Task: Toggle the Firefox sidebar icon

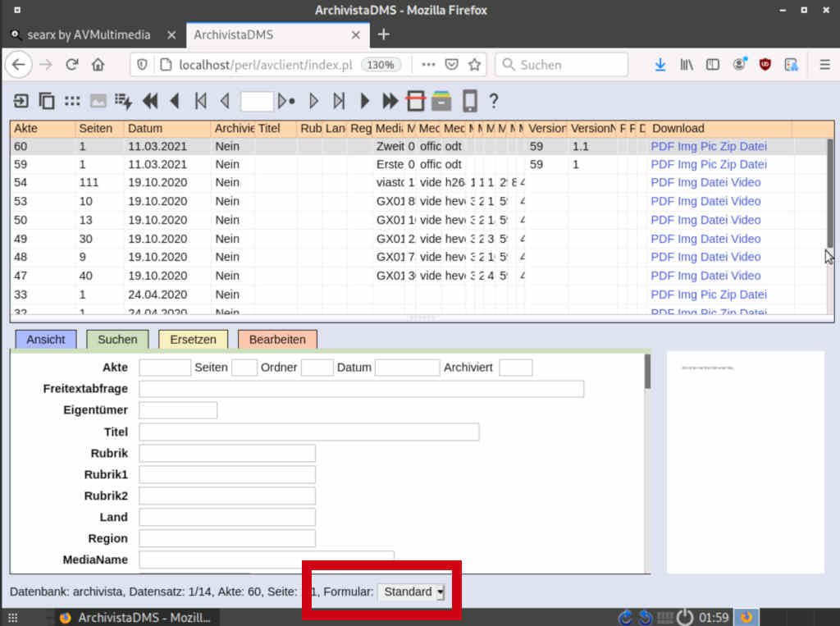Action: (x=713, y=65)
